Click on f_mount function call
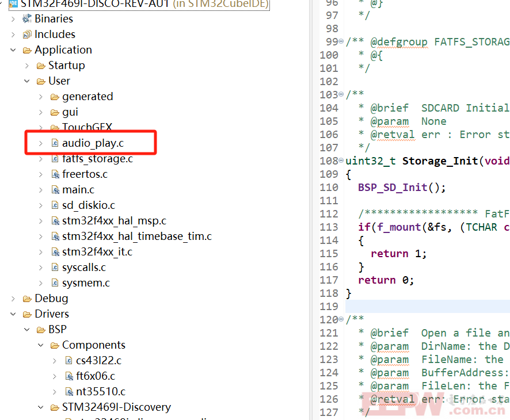 [399, 227]
